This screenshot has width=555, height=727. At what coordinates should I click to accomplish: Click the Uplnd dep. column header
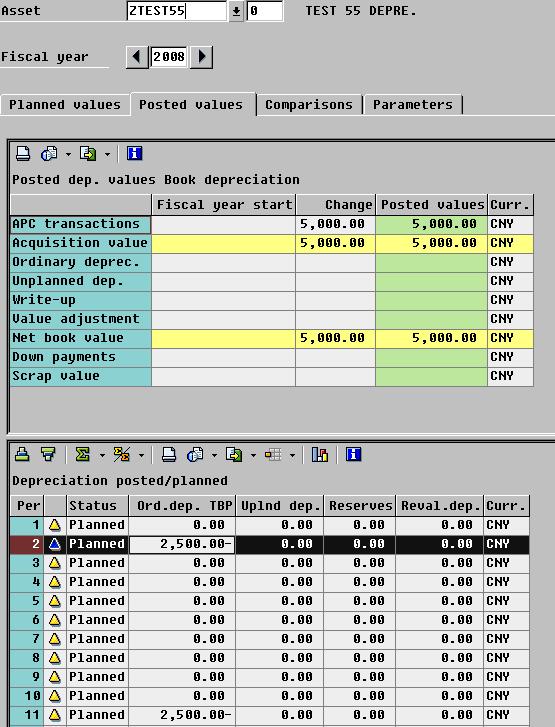click(280, 506)
